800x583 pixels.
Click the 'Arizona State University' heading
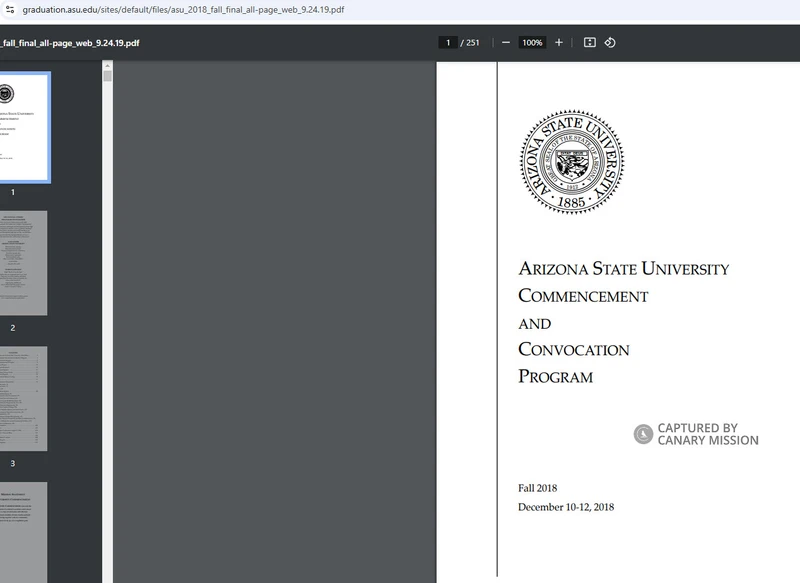tap(623, 268)
